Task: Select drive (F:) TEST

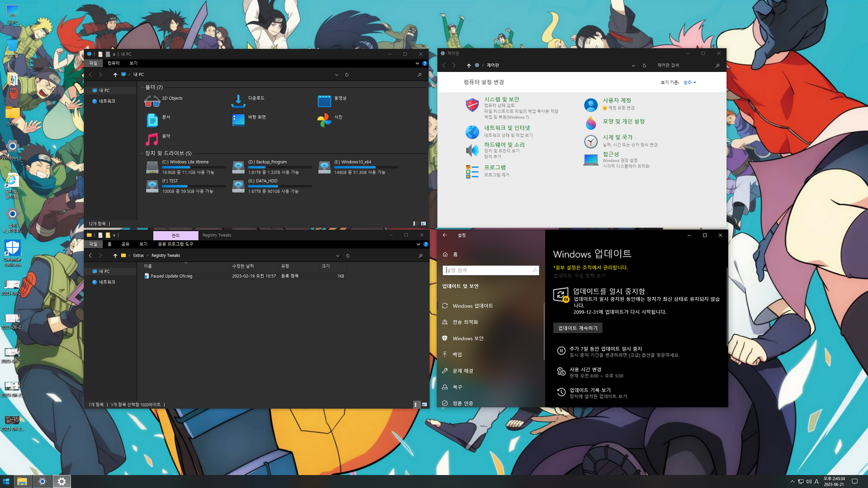Action: (x=186, y=186)
